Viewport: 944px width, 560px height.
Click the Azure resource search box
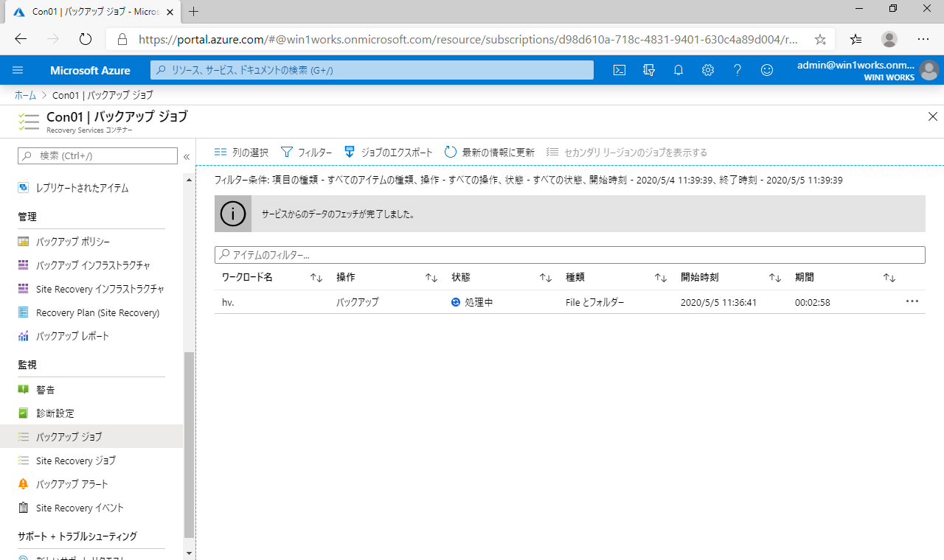(372, 70)
